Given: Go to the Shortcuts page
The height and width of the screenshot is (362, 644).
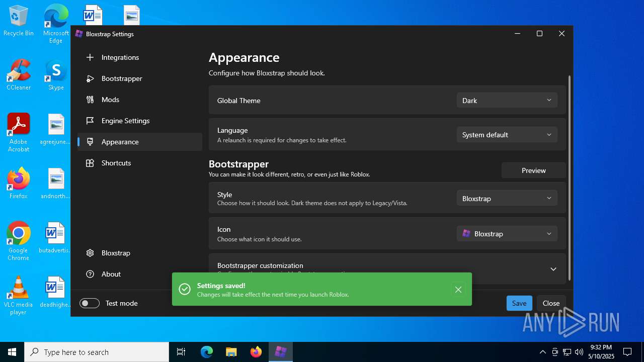Looking at the screenshot, I should pyautogui.click(x=140, y=163).
